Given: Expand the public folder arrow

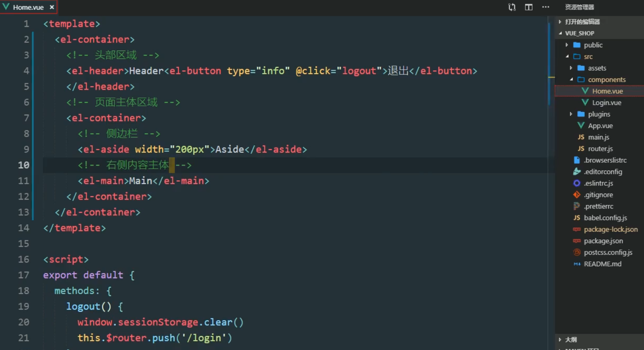Looking at the screenshot, I should coord(567,45).
